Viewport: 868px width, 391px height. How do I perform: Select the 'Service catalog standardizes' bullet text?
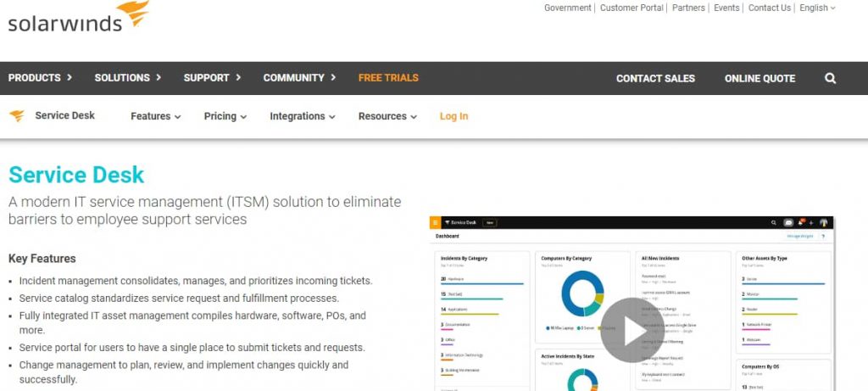pyautogui.click(x=179, y=298)
